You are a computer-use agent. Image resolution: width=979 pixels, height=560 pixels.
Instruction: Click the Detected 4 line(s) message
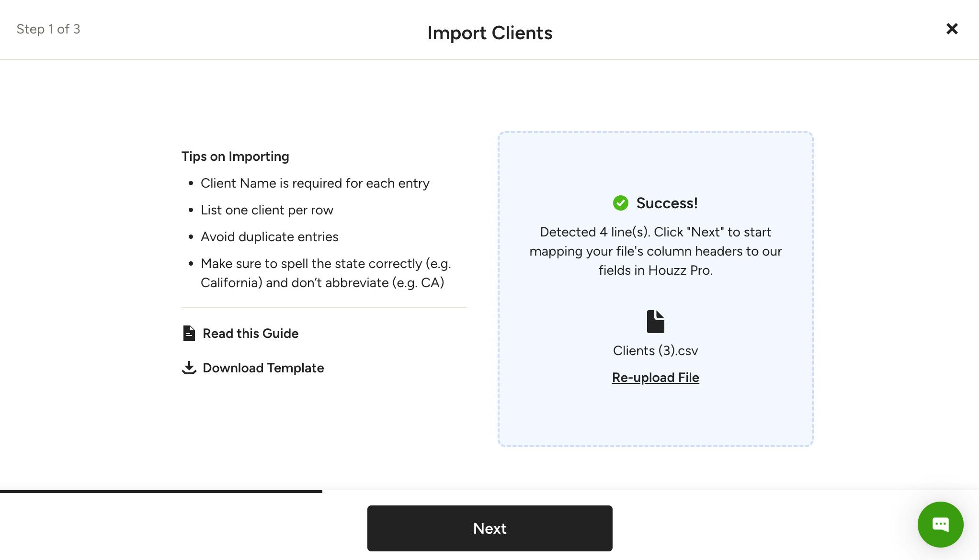click(x=655, y=251)
